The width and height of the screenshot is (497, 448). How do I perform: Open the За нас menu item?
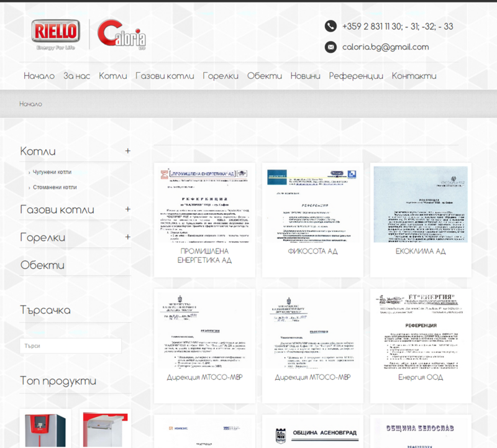point(76,76)
